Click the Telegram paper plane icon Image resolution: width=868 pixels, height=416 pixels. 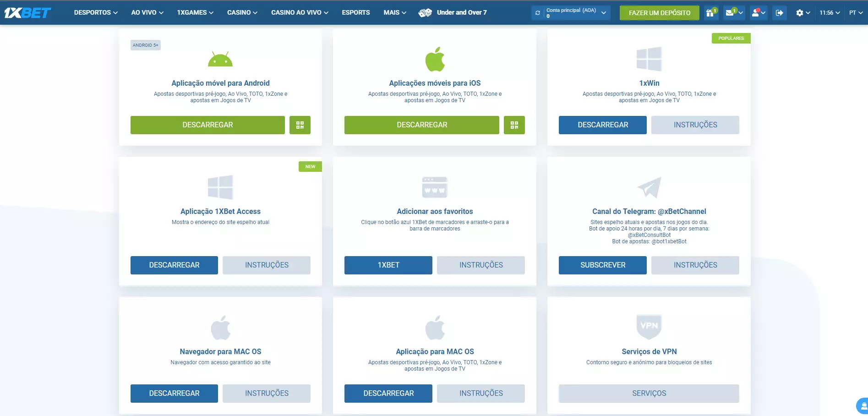point(649,187)
